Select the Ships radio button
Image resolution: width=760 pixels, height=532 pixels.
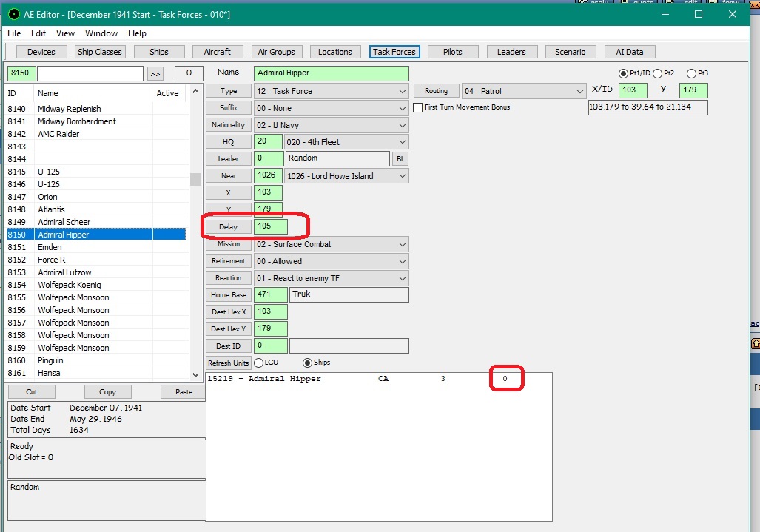307,363
